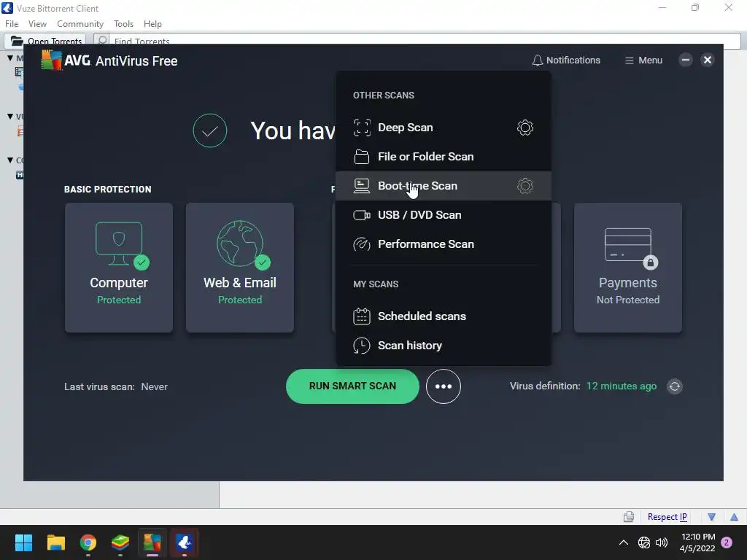Click the Deep Scan frame icon
The image size is (747, 560).
click(x=362, y=128)
